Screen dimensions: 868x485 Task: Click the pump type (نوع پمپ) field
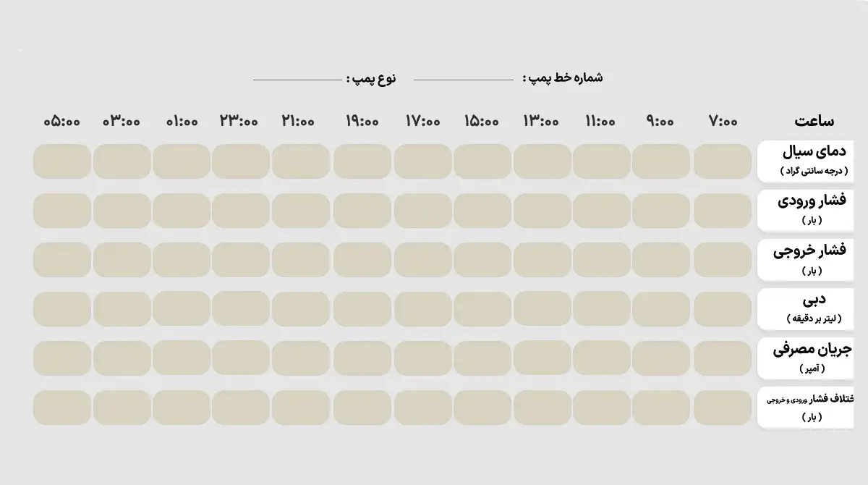pos(297,79)
